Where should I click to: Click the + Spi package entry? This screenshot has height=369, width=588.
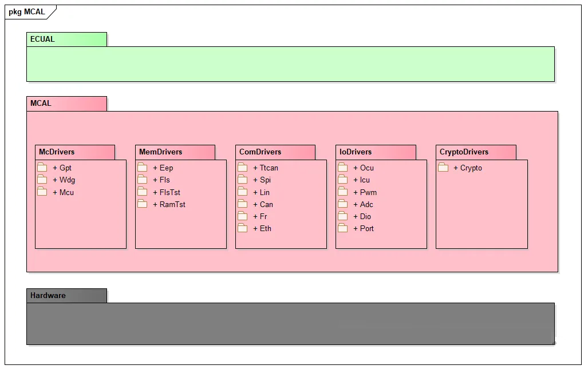[262, 180]
